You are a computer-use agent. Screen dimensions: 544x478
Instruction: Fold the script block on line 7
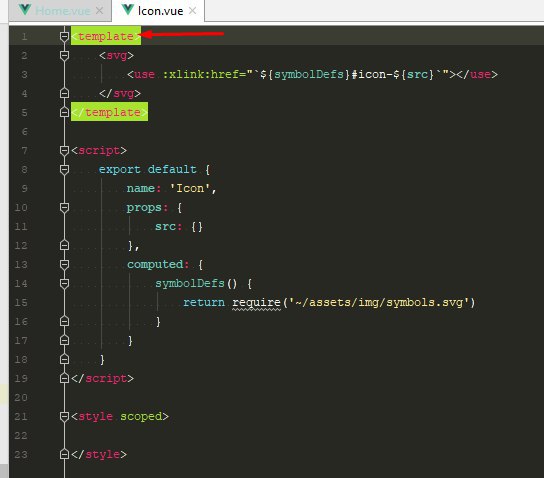point(64,151)
